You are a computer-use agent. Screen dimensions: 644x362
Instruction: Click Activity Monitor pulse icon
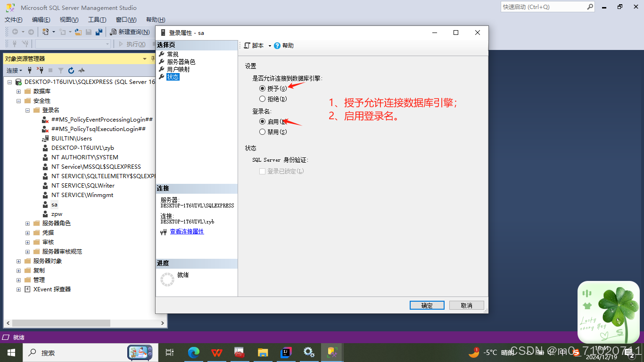click(x=82, y=70)
